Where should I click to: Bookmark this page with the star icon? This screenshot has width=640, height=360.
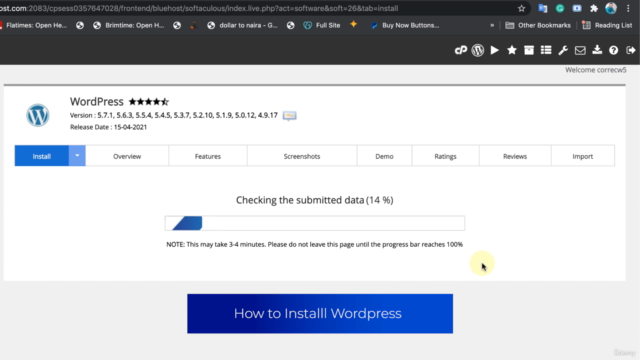point(521,8)
